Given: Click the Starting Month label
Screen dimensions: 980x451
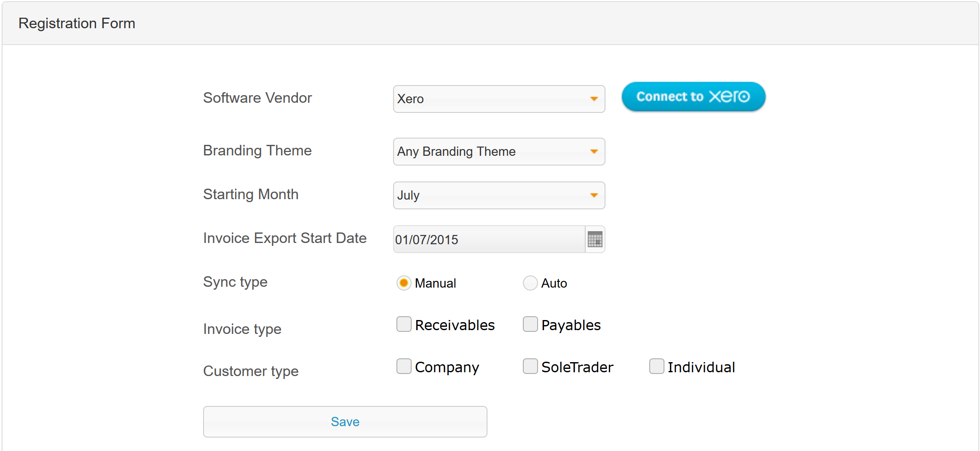Looking at the screenshot, I should pos(251,195).
